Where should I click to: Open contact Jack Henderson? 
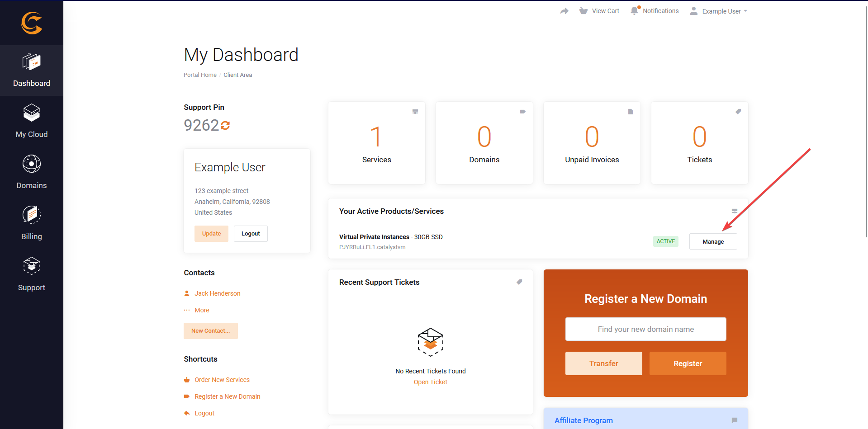pos(218,293)
